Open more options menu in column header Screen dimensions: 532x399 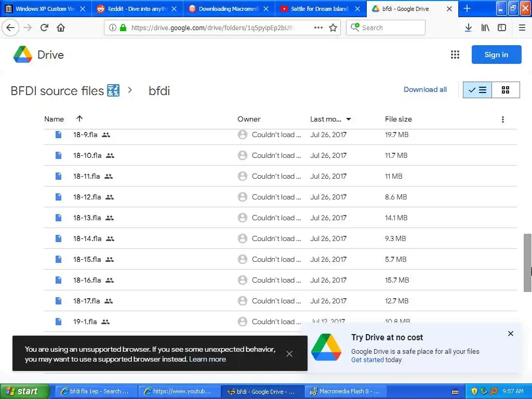[x=503, y=119]
